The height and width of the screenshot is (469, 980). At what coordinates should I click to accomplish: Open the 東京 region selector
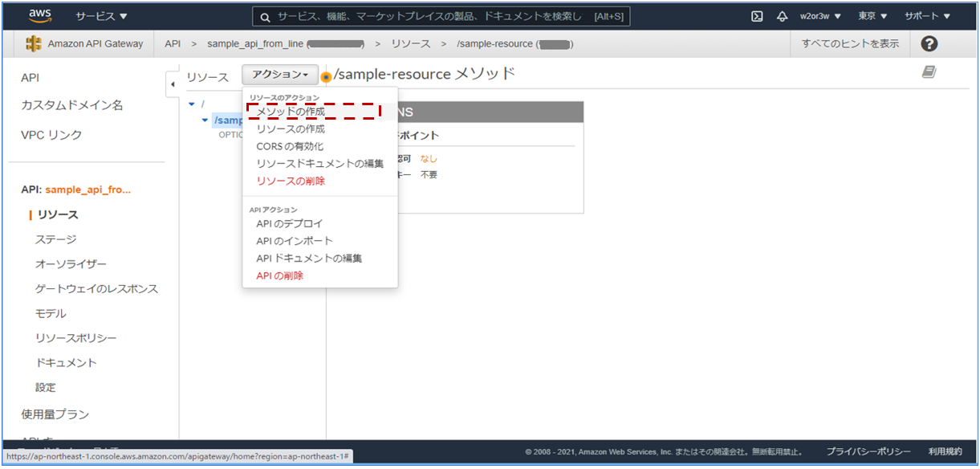tap(873, 14)
